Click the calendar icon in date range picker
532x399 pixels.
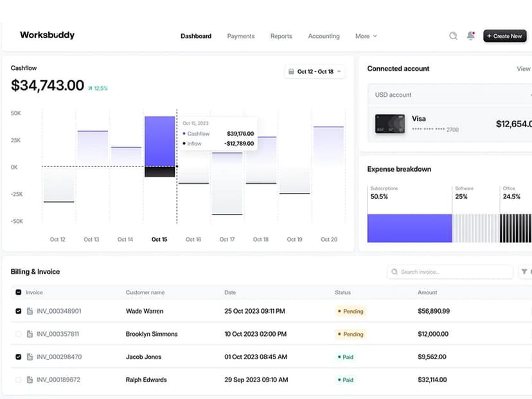[291, 71]
